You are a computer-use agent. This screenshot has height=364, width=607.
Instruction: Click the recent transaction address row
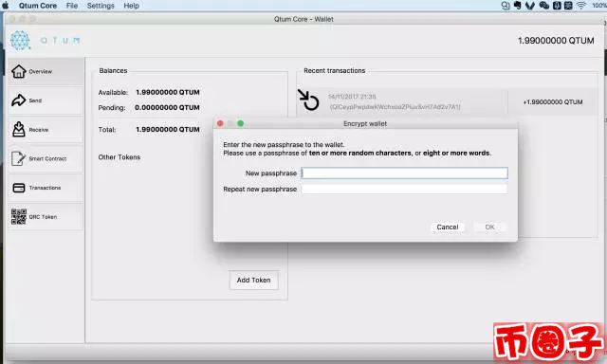pos(395,107)
